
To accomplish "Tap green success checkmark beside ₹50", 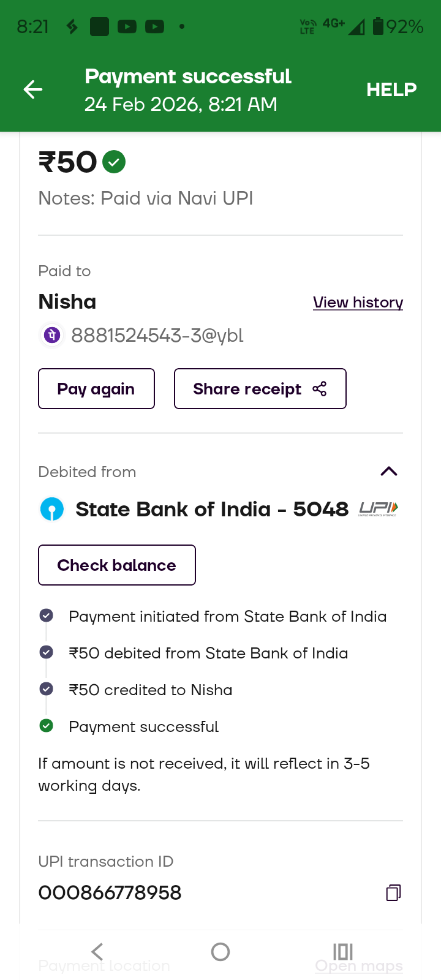I will [x=114, y=162].
